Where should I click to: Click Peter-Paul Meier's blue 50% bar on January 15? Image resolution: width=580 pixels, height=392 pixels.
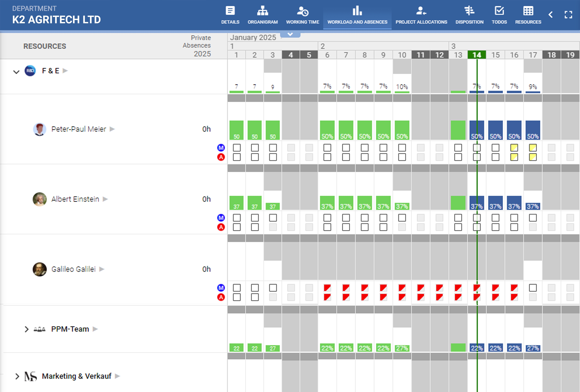tap(495, 130)
